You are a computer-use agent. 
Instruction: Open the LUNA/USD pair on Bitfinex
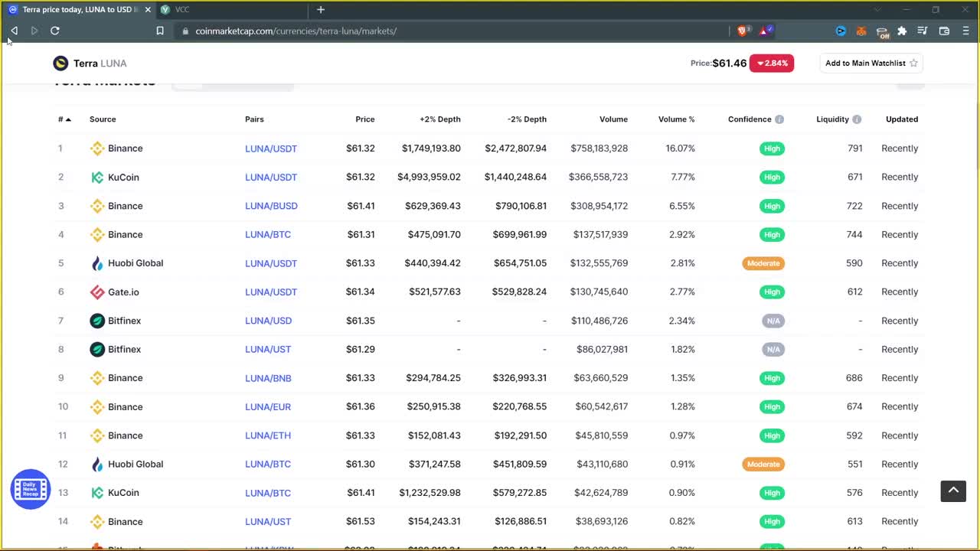point(268,321)
